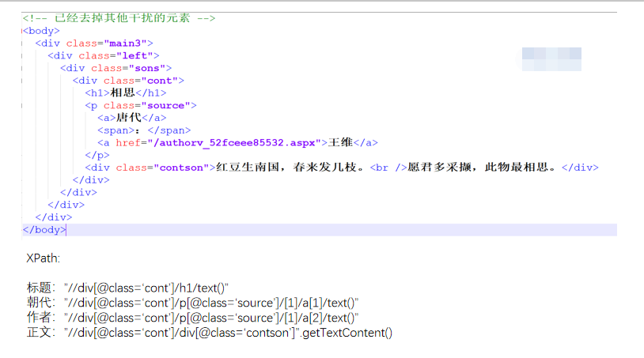Click the span tag line with colon
This screenshot has width=644, height=358.
tap(144, 130)
